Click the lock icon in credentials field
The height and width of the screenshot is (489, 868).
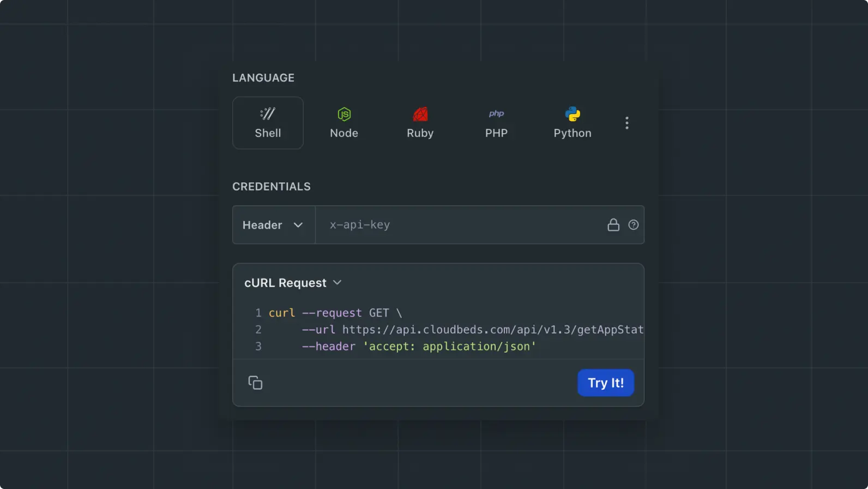point(613,225)
